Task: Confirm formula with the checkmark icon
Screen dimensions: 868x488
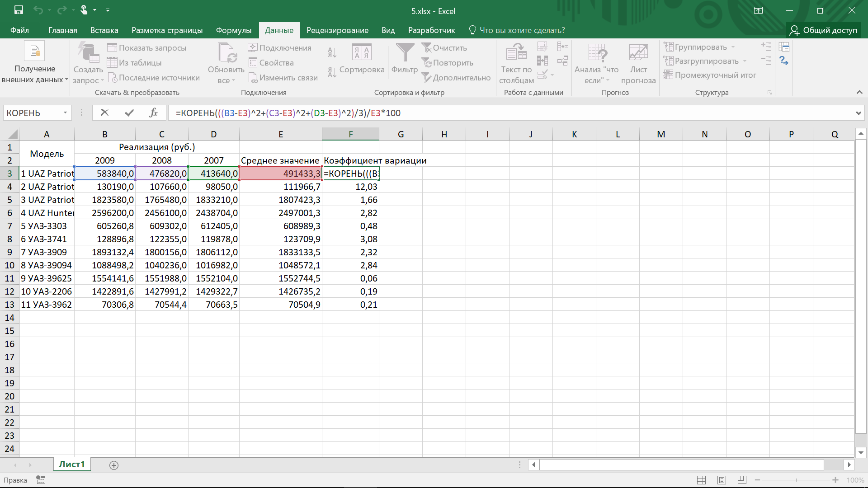Action: click(x=129, y=113)
